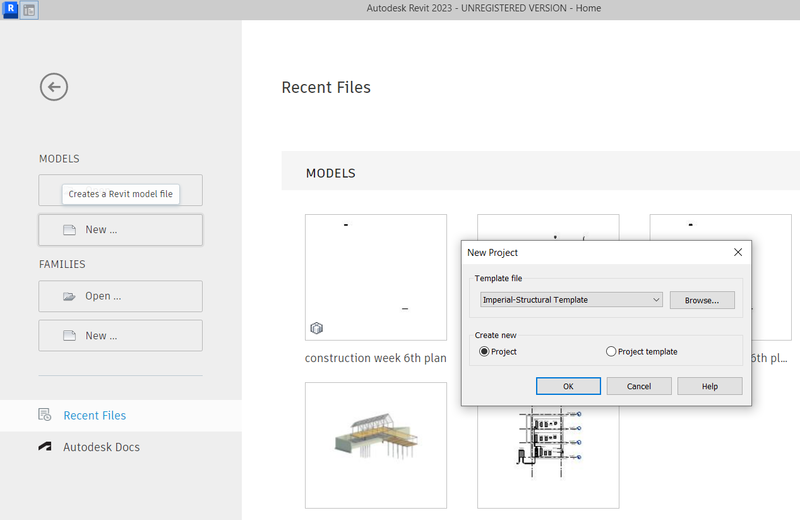Image resolution: width=800 pixels, height=520 pixels.
Task: Switch to Autodesk Docs section
Action: coord(121,447)
